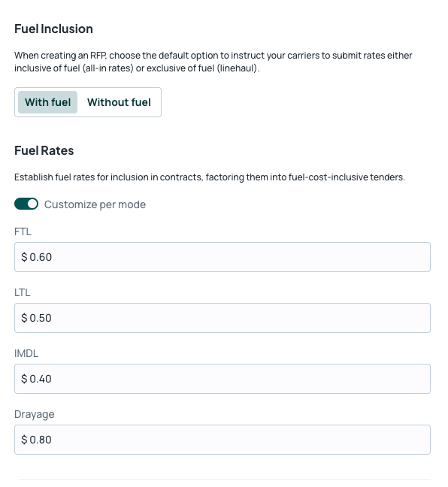Click the Drayage field label
The image size is (448, 487).
click(x=34, y=414)
